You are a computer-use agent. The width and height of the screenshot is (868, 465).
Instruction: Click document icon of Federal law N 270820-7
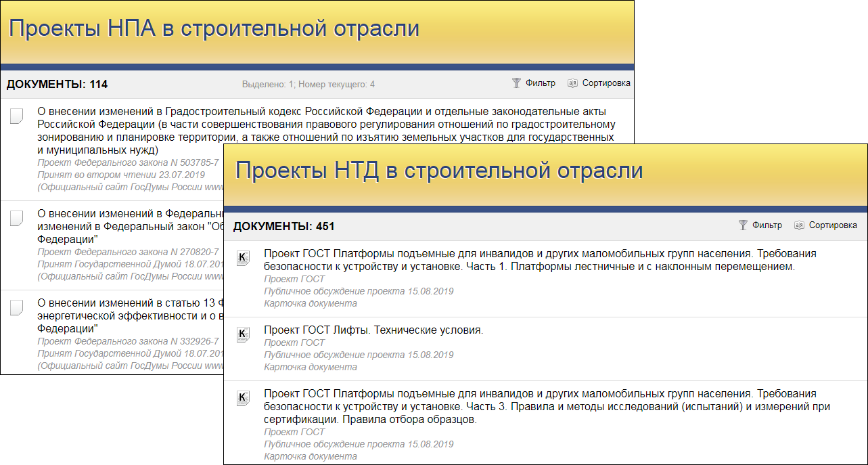click(x=17, y=218)
